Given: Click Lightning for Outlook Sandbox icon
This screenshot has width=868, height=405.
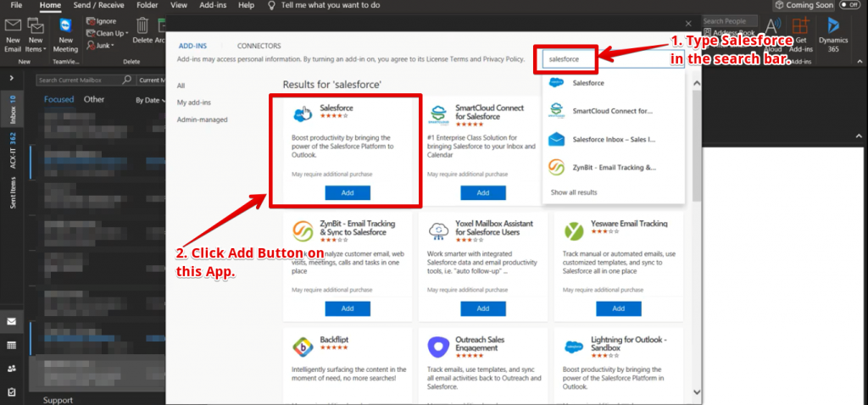Looking at the screenshot, I should (574, 347).
